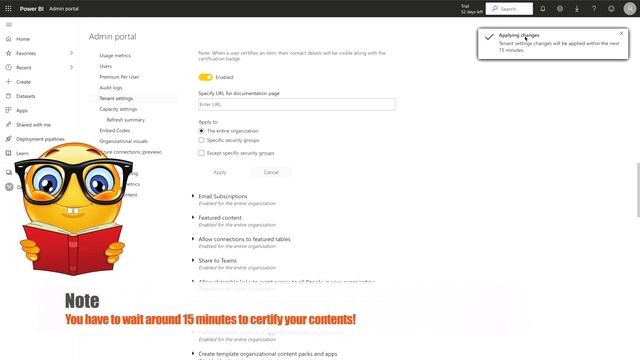Image resolution: width=640 pixels, height=360 pixels.
Task: Click the Create plus icon
Action: [9, 82]
